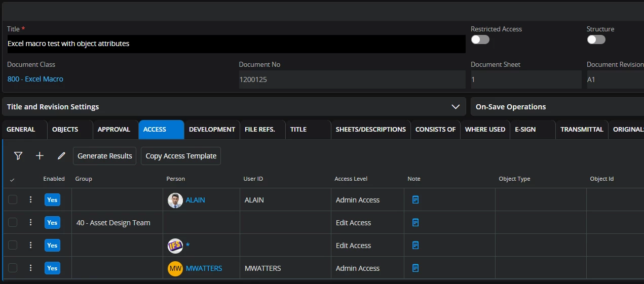Viewport: 644px width, 284px height.
Task: Click the MWATTERS User ID cell
Action: click(285, 268)
